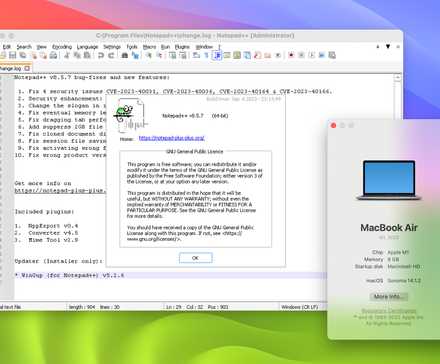440x364 pixels.
Task: Open the User Defined Language icon
Action: pyautogui.click(x=227, y=55)
